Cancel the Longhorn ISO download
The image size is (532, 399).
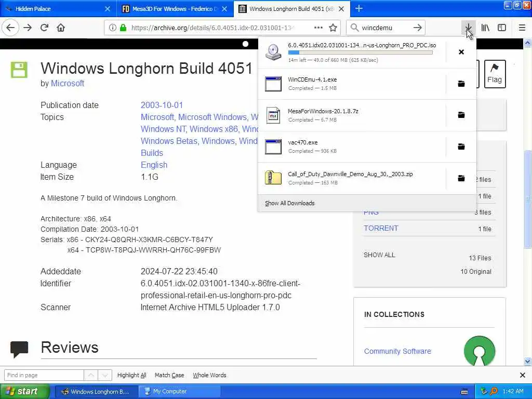[461, 52]
